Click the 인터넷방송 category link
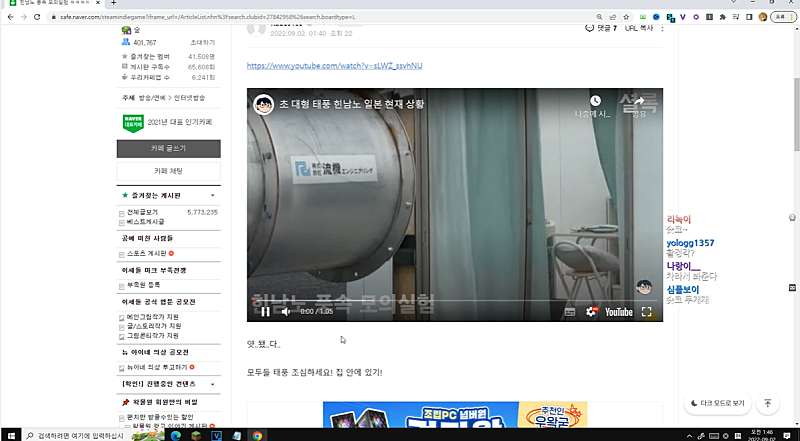Viewport: 800px width, 441px height. (x=190, y=97)
